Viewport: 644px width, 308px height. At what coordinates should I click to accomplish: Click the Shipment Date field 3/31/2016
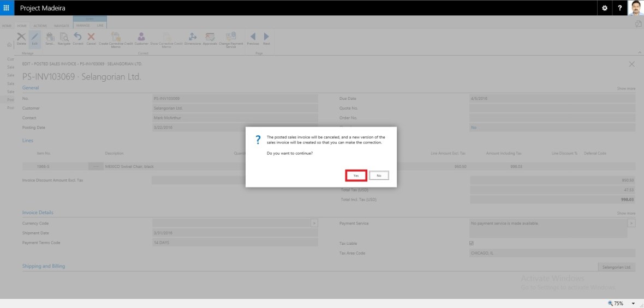coord(235,233)
